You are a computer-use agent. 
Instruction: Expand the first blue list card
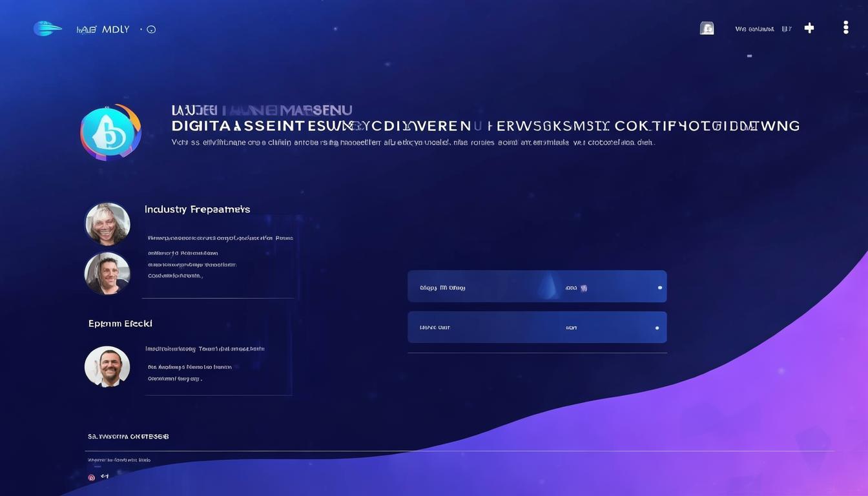[537, 287]
